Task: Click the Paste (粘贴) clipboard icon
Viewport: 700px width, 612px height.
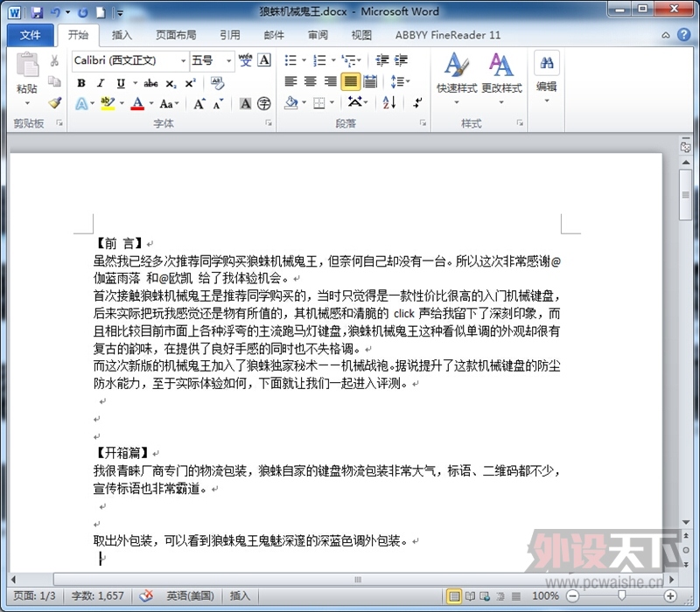Action: pyautogui.click(x=27, y=65)
